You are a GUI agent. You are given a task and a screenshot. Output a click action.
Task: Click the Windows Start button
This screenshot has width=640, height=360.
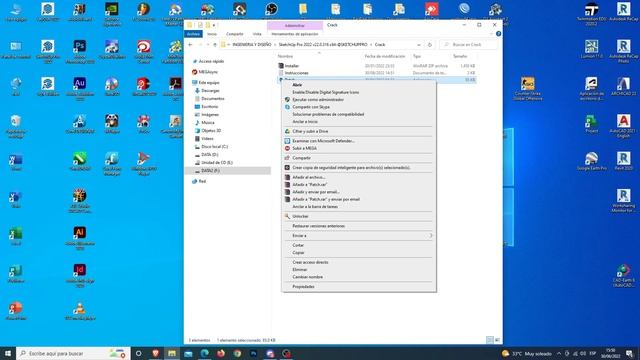(7, 353)
